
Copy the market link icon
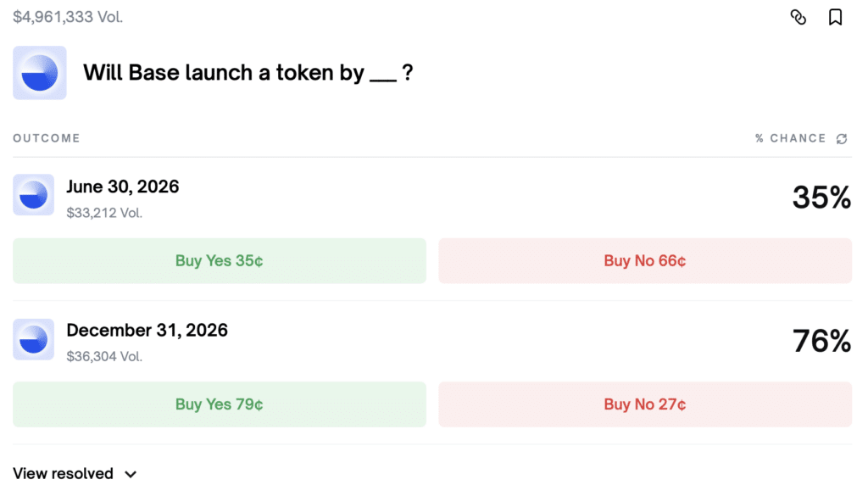pyautogui.click(x=798, y=17)
